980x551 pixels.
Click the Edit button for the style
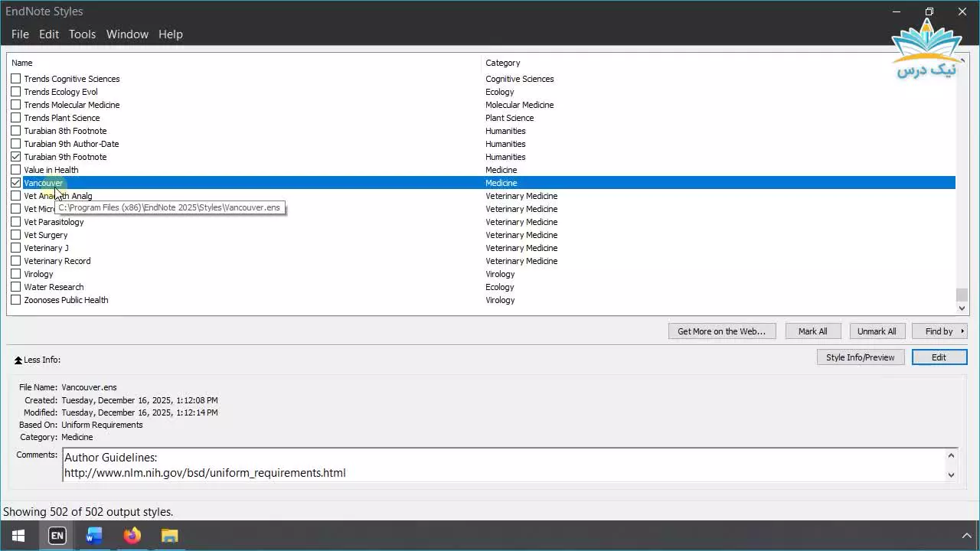click(x=939, y=357)
